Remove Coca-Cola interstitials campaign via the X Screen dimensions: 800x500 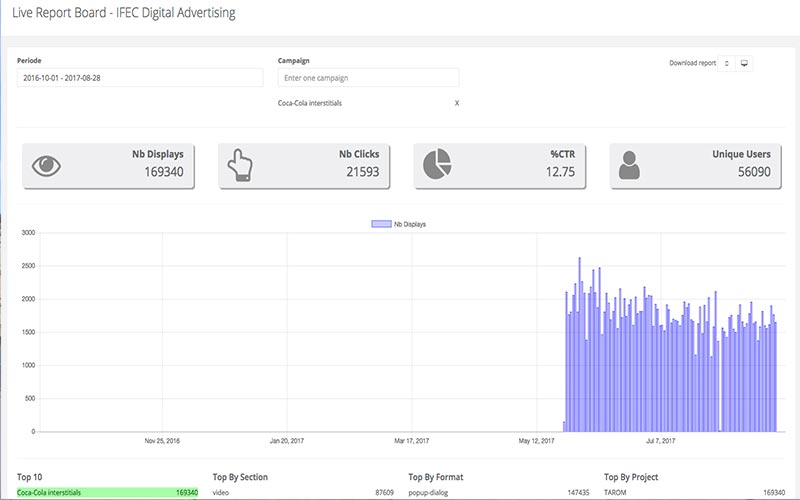point(457,103)
